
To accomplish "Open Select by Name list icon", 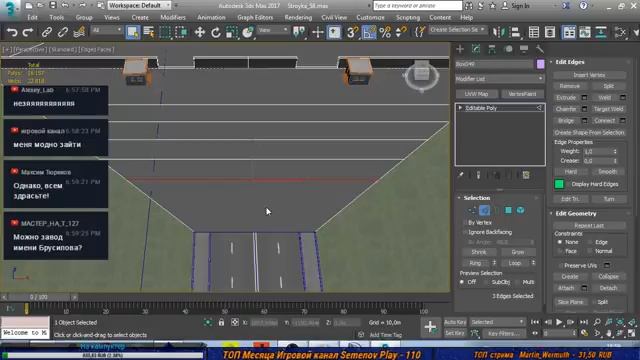I will pos(149,32).
